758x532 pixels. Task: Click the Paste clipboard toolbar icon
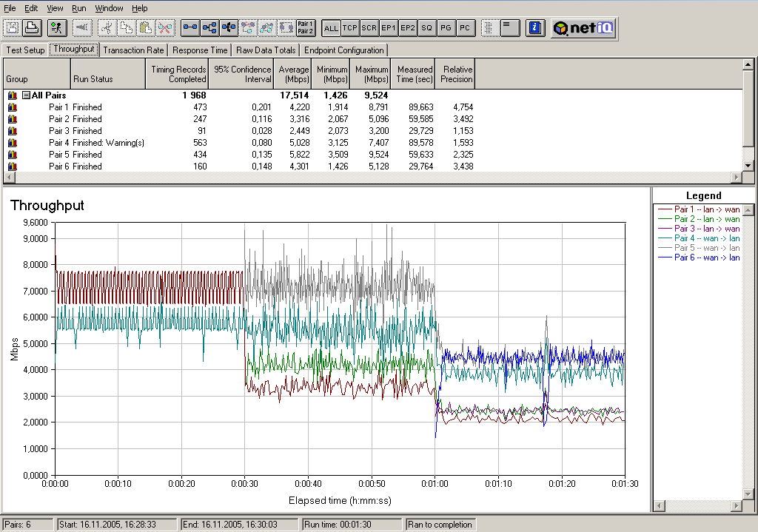tap(146, 28)
